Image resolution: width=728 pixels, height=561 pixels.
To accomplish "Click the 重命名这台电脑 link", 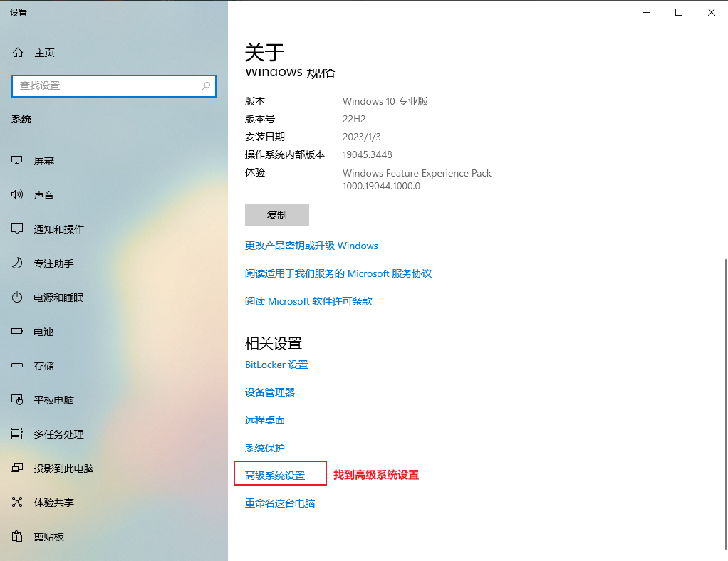I will [x=280, y=503].
